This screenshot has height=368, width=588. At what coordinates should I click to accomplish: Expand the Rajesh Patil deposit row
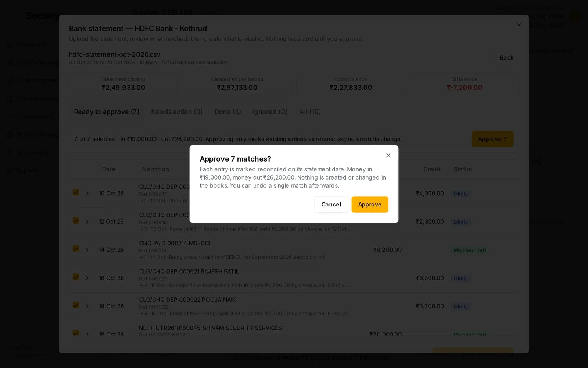tap(87, 278)
